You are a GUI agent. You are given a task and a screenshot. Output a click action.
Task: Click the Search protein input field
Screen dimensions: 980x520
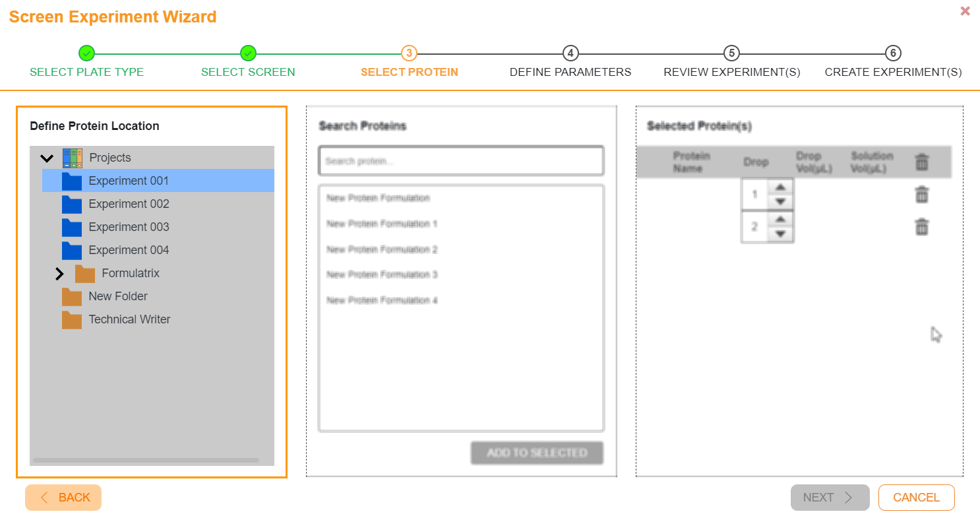click(x=461, y=161)
